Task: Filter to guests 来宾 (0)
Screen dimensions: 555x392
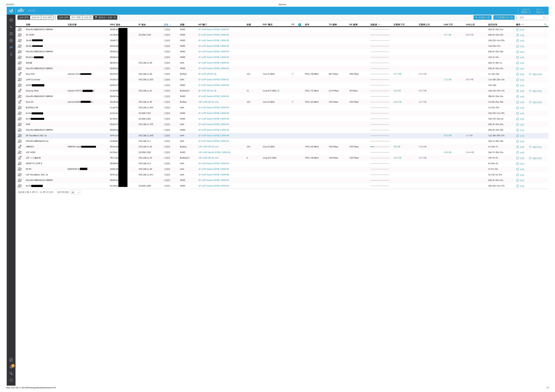Action: point(88,17)
